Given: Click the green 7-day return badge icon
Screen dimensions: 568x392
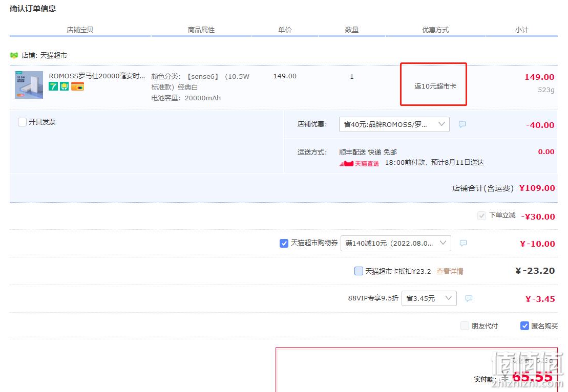Looking at the screenshot, I should 53,86.
